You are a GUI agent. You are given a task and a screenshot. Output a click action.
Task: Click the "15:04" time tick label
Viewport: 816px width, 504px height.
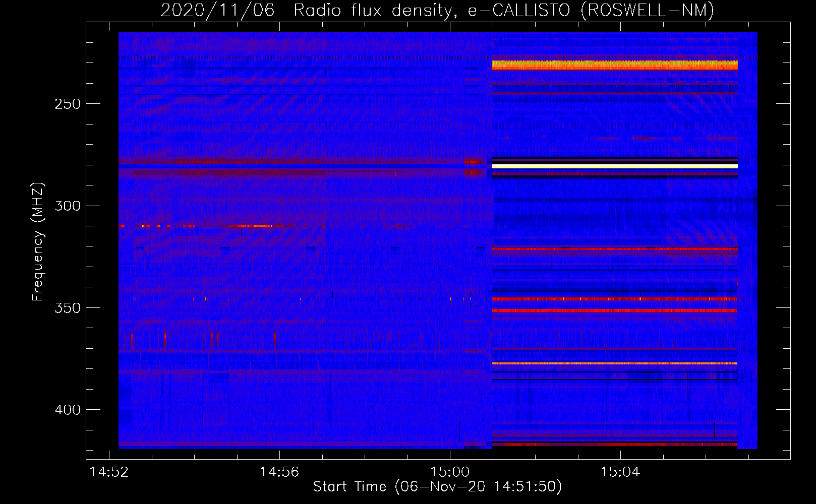(620, 472)
